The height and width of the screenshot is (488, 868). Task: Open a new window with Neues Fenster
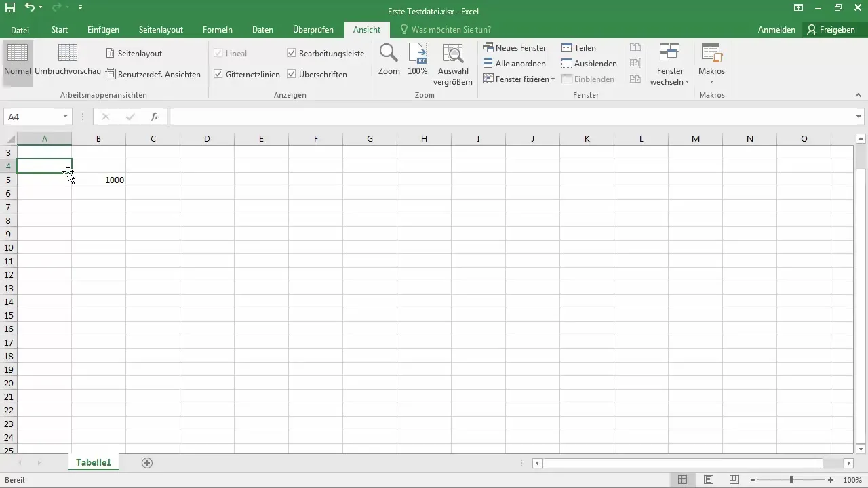tap(515, 48)
